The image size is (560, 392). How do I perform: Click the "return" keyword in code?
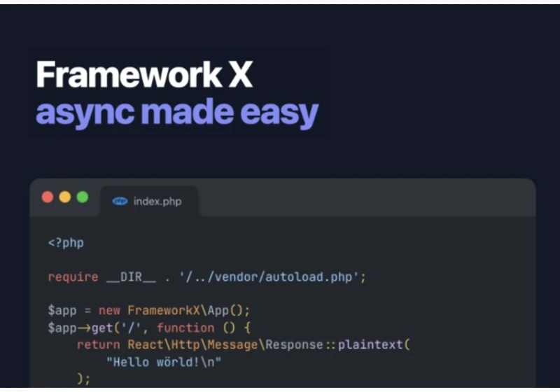(98, 345)
